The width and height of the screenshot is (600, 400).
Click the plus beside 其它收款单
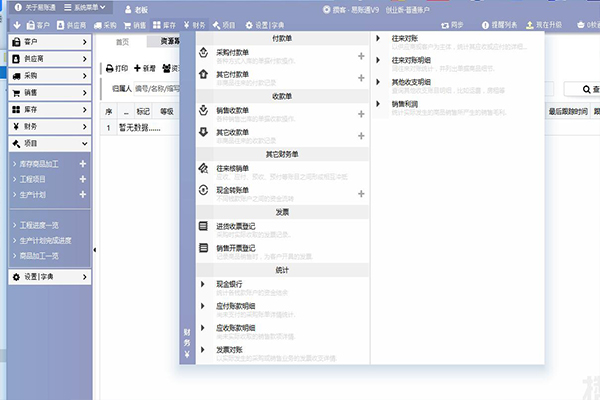pos(361,136)
